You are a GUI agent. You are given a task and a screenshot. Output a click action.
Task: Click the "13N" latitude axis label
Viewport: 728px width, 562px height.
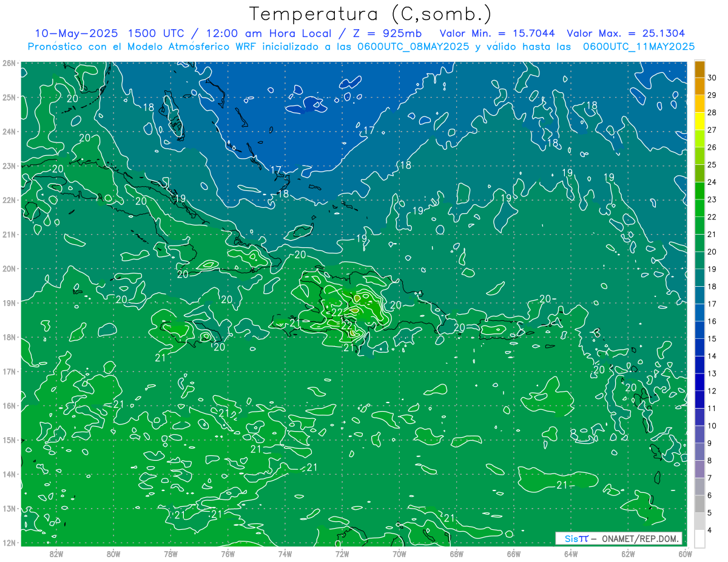pos(8,508)
